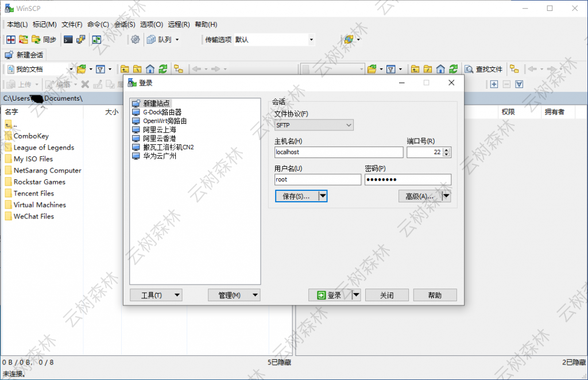The height and width of the screenshot is (380, 588).
Task: Click the remote select files plus icon
Action: pos(494,84)
